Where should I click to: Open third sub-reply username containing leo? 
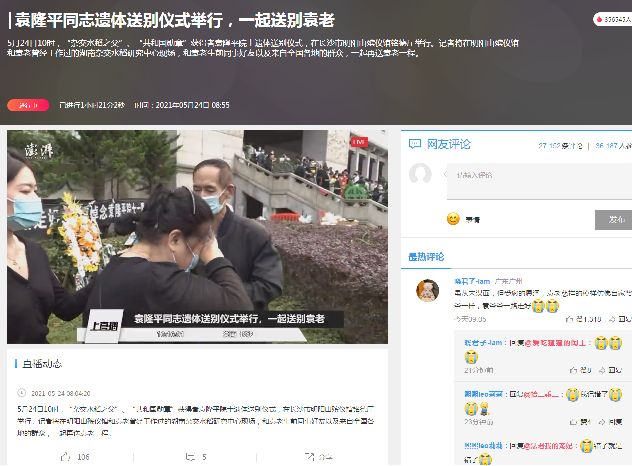[x=483, y=445]
